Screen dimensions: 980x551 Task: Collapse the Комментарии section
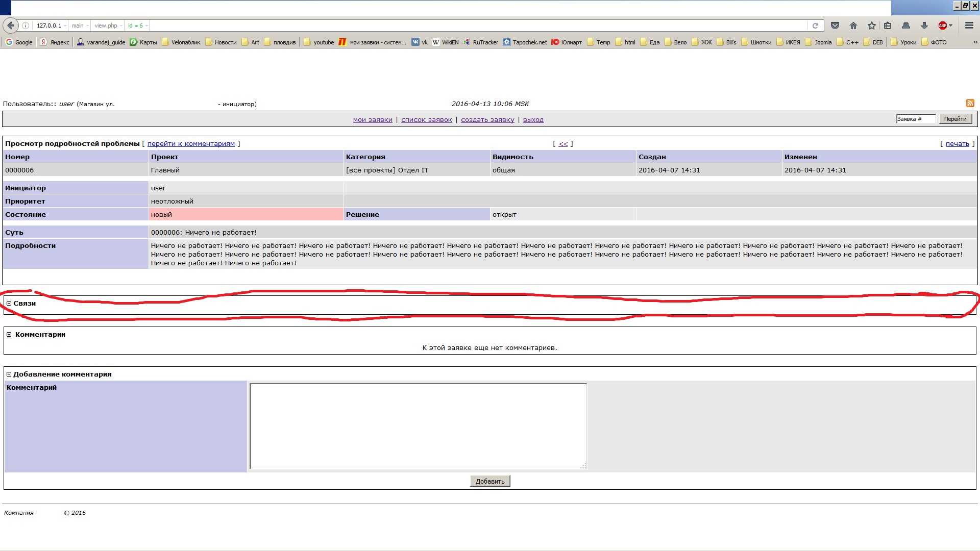[x=9, y=335]
